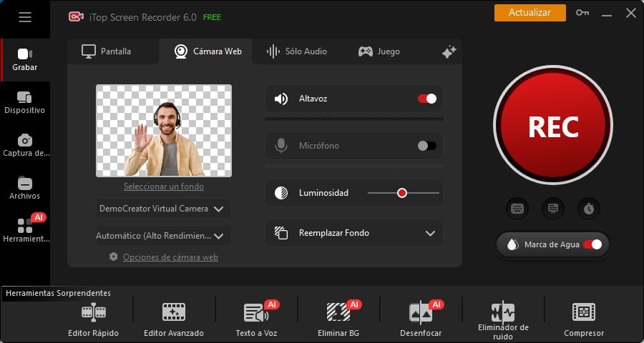Click the Luminosidad slider handle
The height and width of the screenshot is (343, 644).
(x=402, y=193)
